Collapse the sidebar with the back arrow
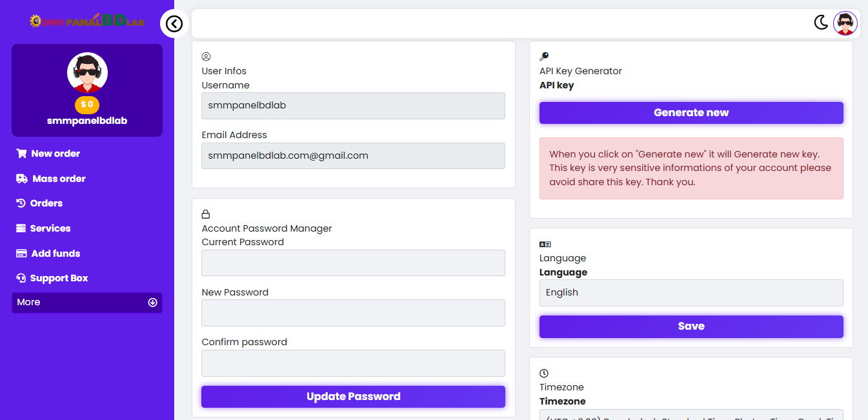This screenshot has width=868, height=420. tap(174, 24)
